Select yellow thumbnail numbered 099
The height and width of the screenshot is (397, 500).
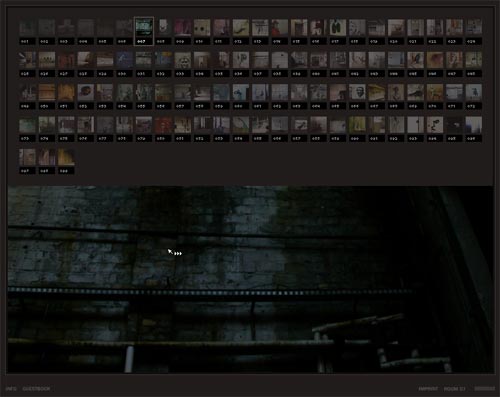click(66, 157)
